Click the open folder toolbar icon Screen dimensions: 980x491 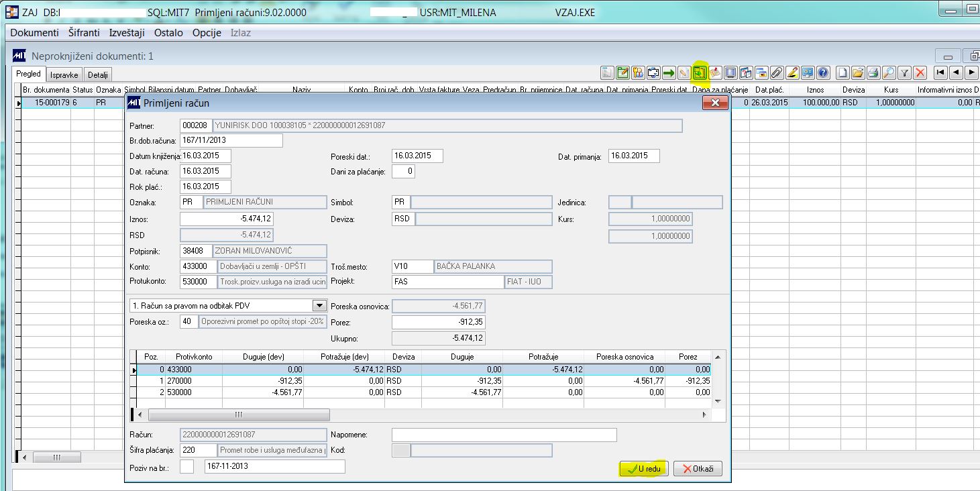click(858, 72)
